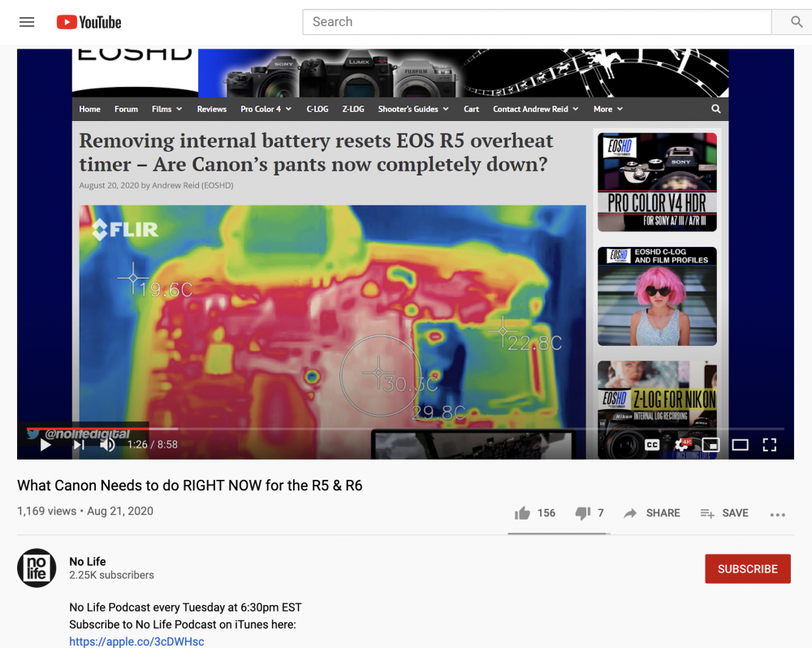Focus the YouTube search input field

[536, 22]
